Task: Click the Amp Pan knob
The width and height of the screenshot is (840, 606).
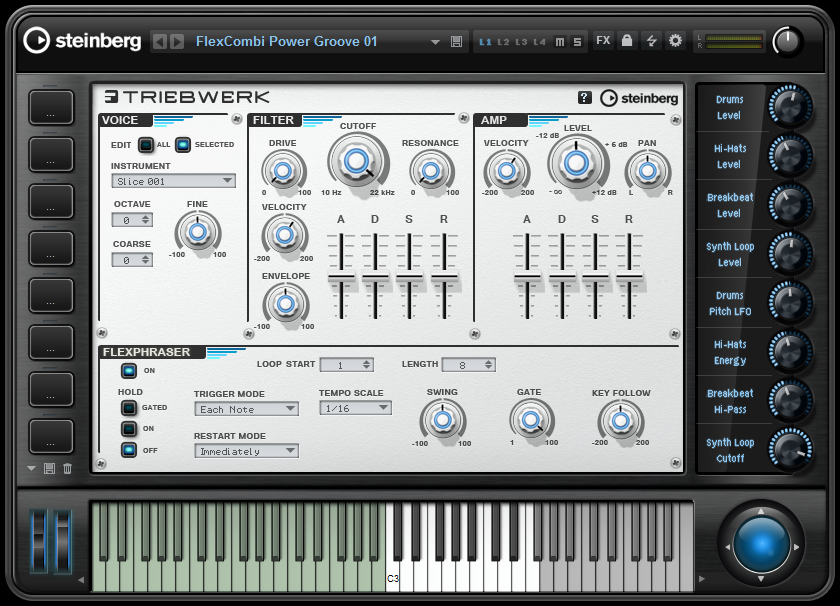Action: (647, 171)
